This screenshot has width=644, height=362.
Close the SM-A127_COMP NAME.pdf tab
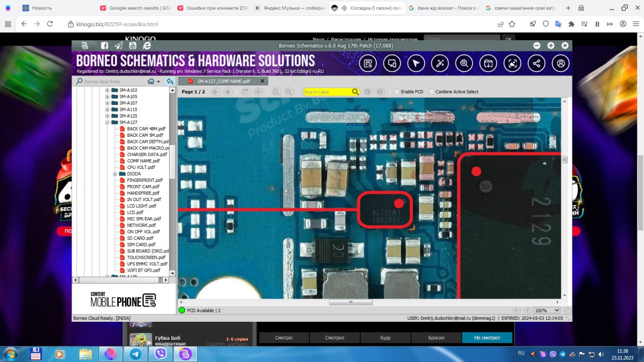point(263,81)
